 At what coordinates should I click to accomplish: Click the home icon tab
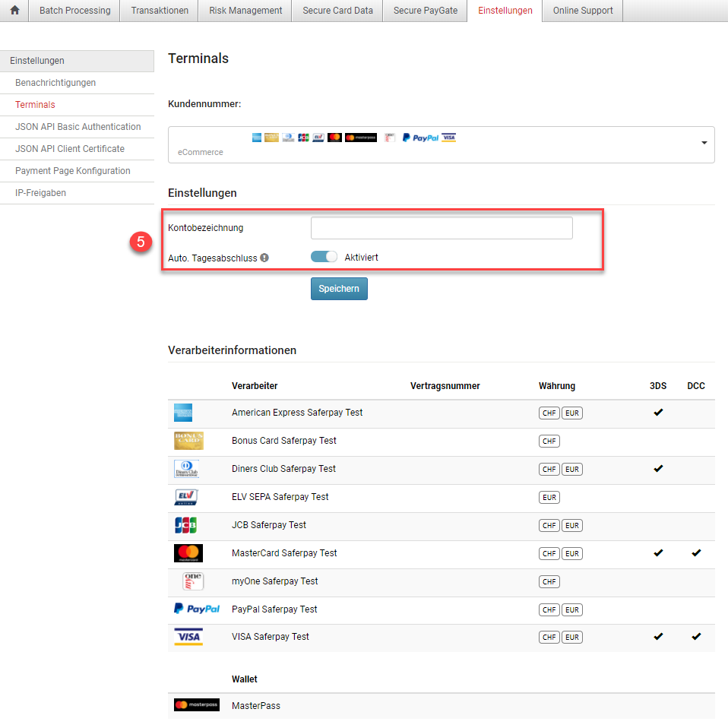[x=14, y=11]
